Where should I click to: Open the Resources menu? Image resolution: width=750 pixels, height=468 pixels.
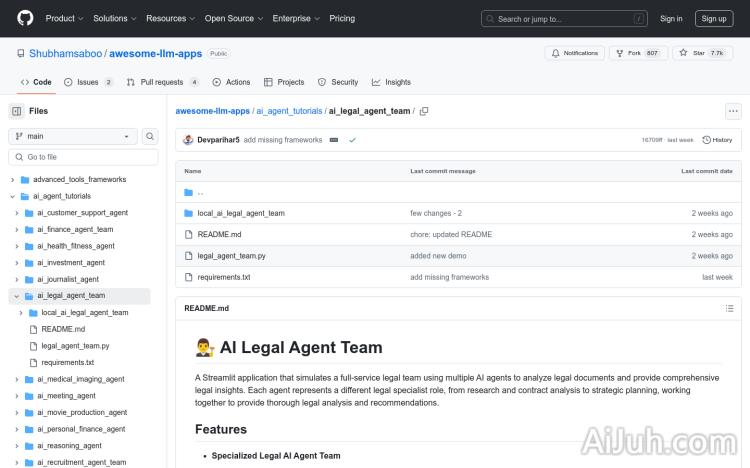click(x=170, y=18)
